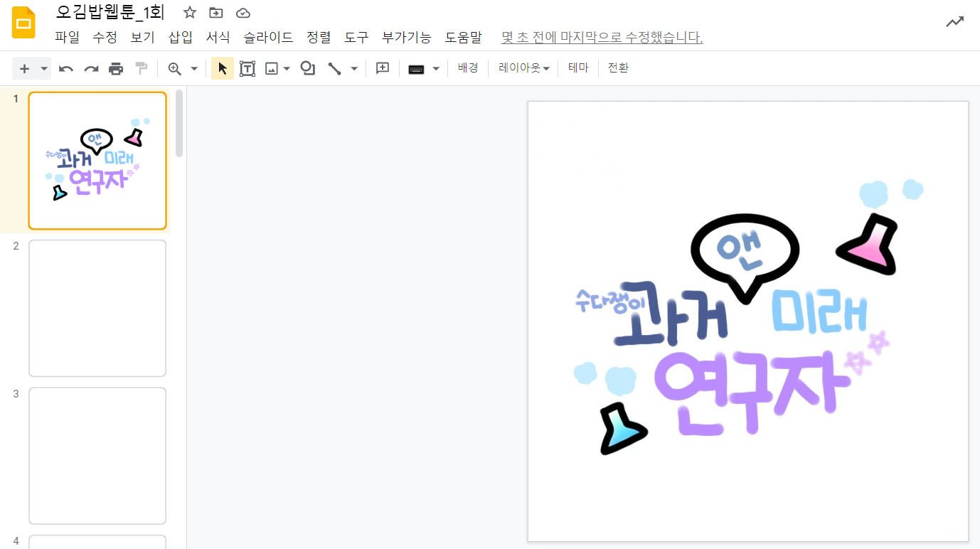The image size is (980, 549).
Task: Select the paint format tool
Action: (x=142, y=68)
